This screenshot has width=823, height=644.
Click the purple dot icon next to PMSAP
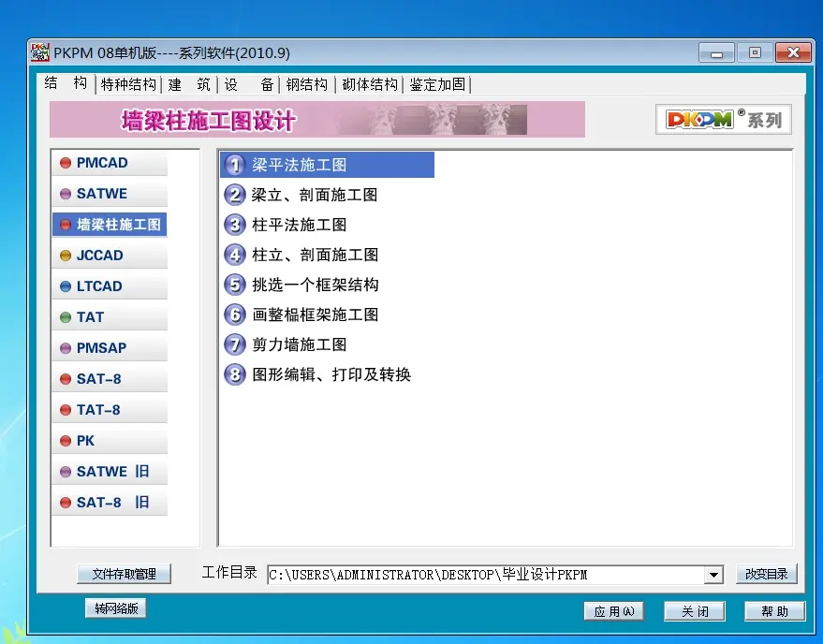pos(66,348)
